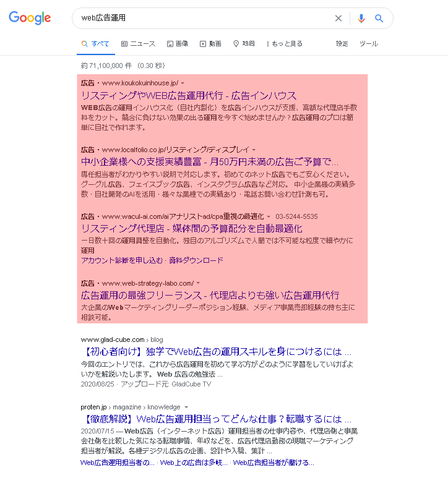Expand dropdown arrow next to koukokuinhouse.jp URL
The image size is (448, 478).
point(183,83)
